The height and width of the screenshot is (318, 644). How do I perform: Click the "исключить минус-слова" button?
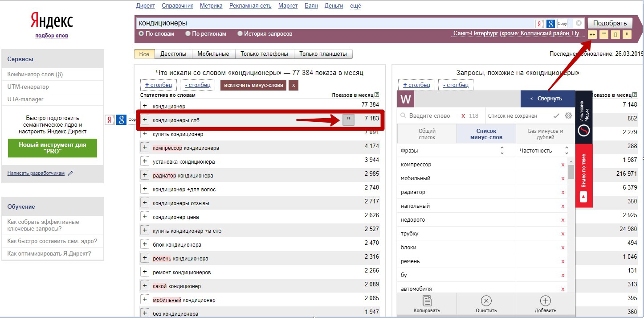(253, 85)
